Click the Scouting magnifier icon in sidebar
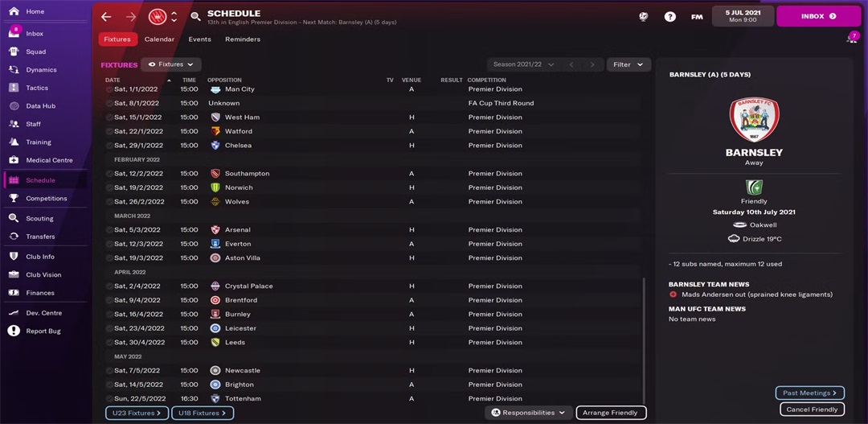The image size is (868, 424). point(14,218)
